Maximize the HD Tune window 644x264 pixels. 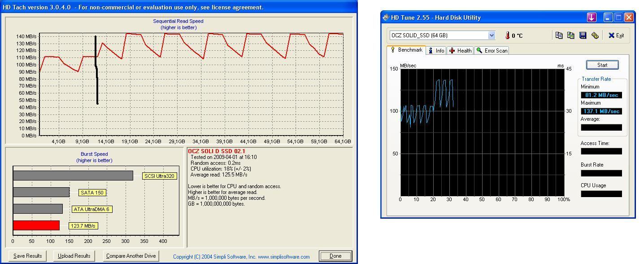click(618, 18)
